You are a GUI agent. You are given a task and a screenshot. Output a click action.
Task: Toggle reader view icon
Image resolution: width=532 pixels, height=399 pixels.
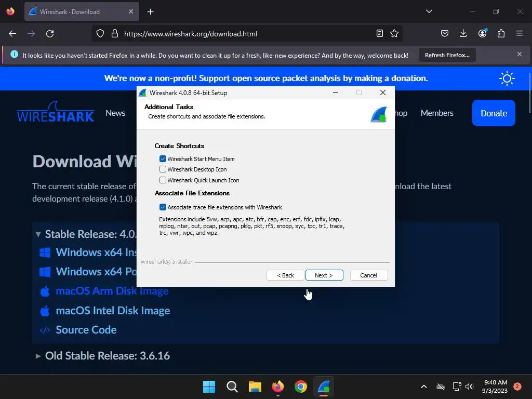380,33
